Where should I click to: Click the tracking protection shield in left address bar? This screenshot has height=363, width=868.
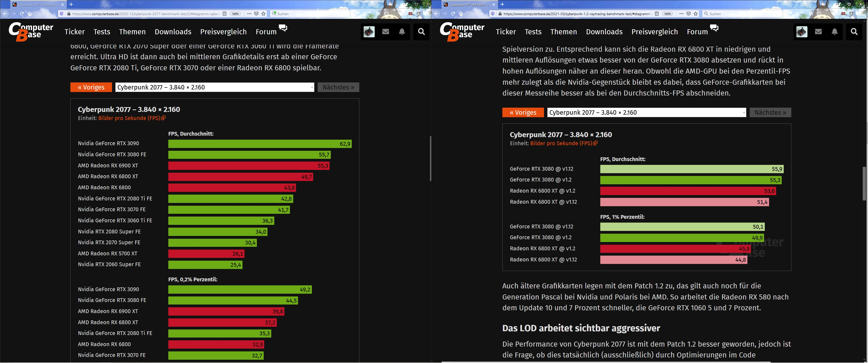point(61,14)
